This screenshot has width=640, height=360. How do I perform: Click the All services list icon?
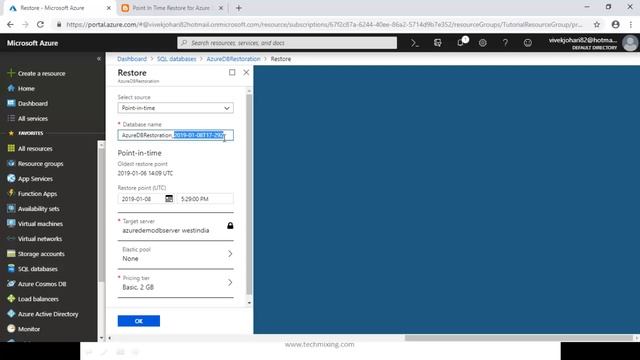[x=11, y=118]
